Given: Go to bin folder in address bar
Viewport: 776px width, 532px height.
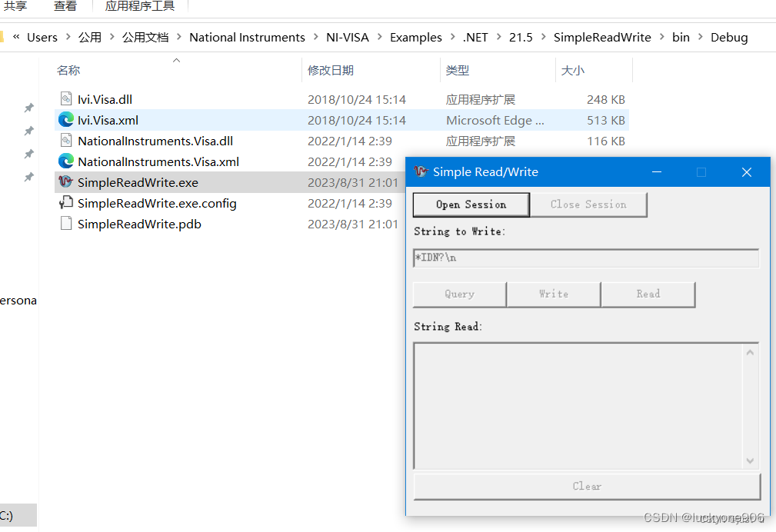Looking at the screenshot, I should point(681,37).
